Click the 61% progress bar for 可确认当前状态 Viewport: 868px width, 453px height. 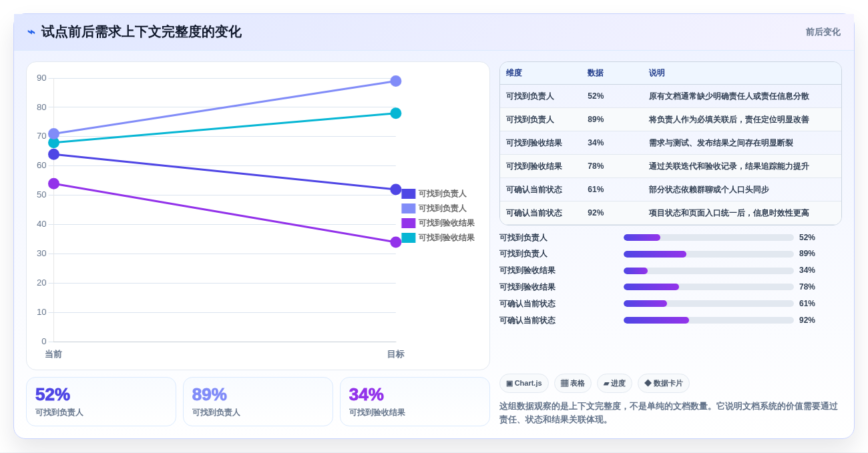708,304
